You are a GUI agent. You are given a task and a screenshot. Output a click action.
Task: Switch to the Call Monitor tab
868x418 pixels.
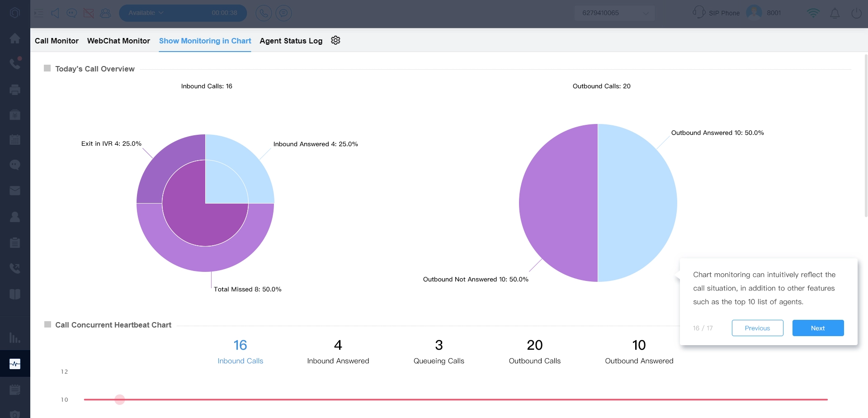[57, 41]
